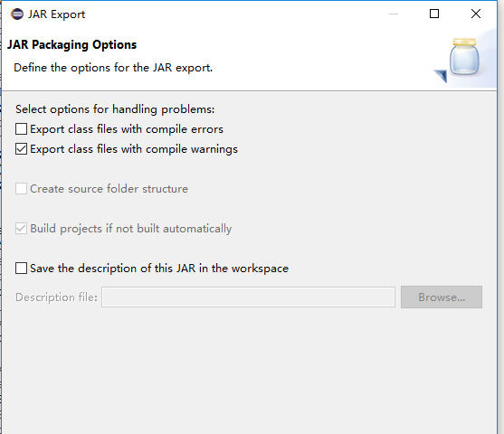Uncheck the compile warnings export checkbox
The height and width of the screenshot is (434, 504).
point(21,149)
